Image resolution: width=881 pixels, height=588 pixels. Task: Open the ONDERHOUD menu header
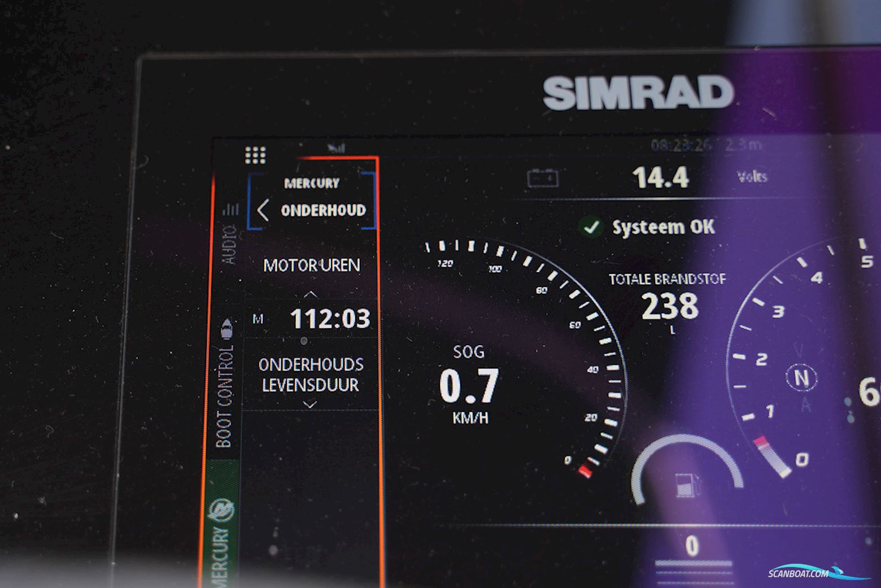(323, 210)
